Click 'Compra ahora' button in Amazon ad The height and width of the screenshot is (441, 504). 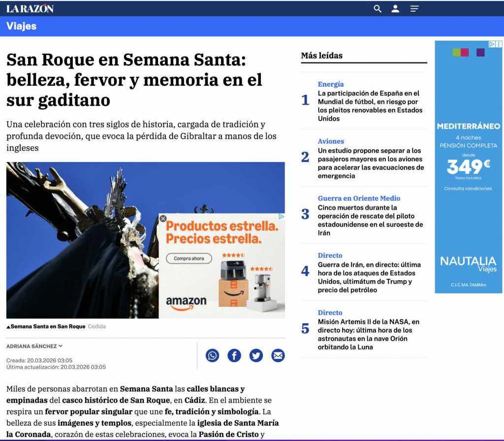[x=189, y=259]
